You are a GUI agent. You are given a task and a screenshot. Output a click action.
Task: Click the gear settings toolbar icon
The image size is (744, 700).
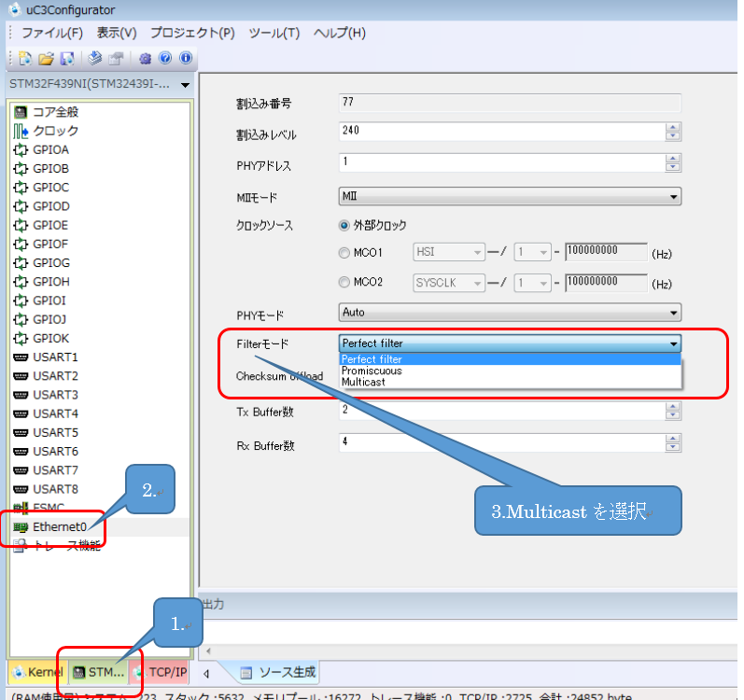point(145,59)
